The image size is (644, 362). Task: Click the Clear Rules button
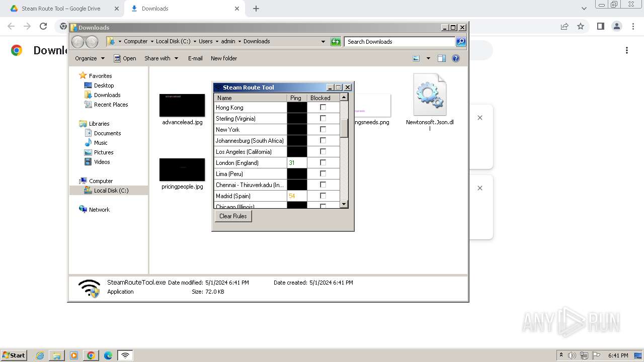pyautogui.click(x=233, y=216)
